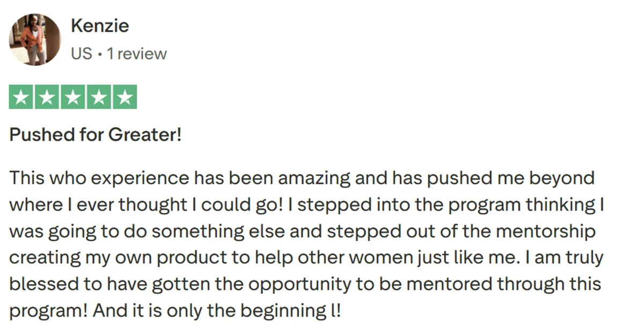Click the reviewer name Kenzie

[x=100, y=26]
